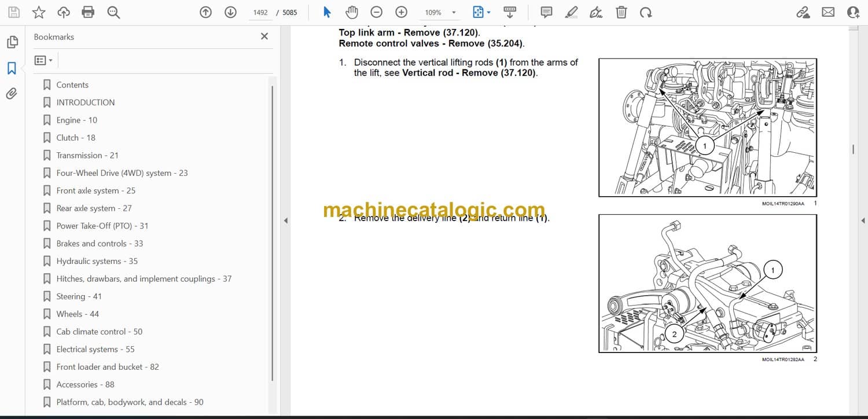Navigate to Front axle system - 25

96,190
